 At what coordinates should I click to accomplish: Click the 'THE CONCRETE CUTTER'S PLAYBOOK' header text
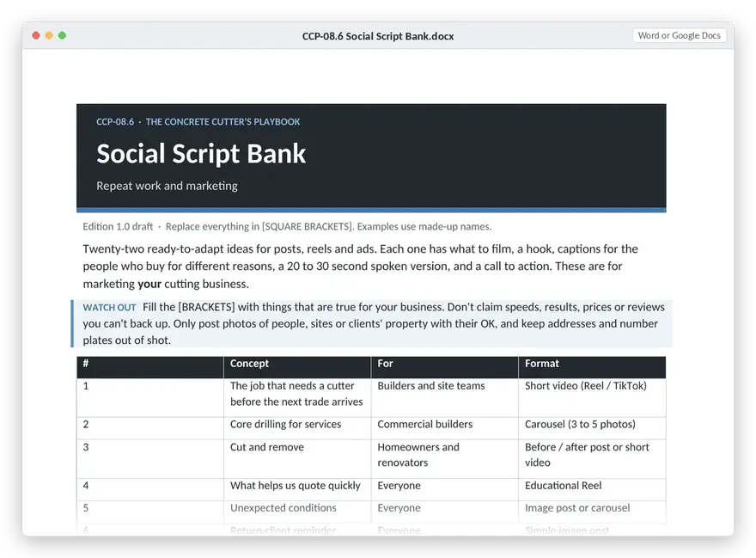[223, 121]
